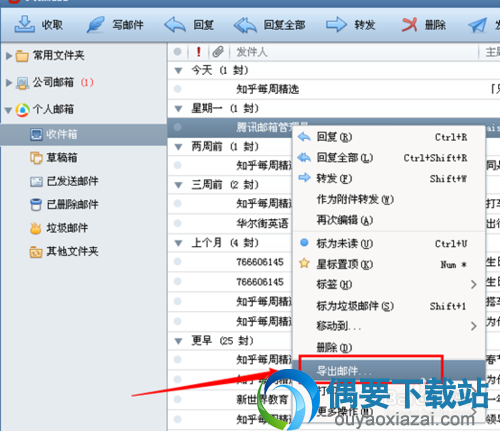Expand the 公司邮箱 tree node
500x431 pixels.
click(9, 83)
